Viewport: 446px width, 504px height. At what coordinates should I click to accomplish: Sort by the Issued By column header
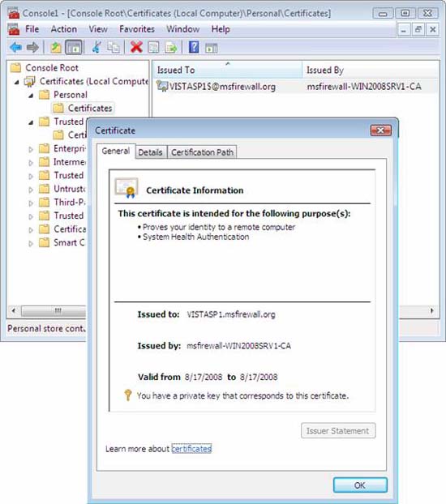pos(370,70)
